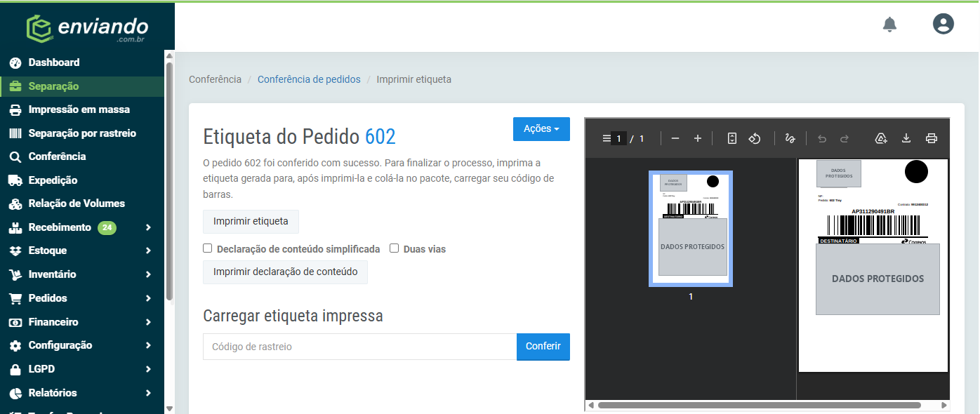Open the Ações dropdown
This screenshot has width=980, height=414.
coord(541,128)
